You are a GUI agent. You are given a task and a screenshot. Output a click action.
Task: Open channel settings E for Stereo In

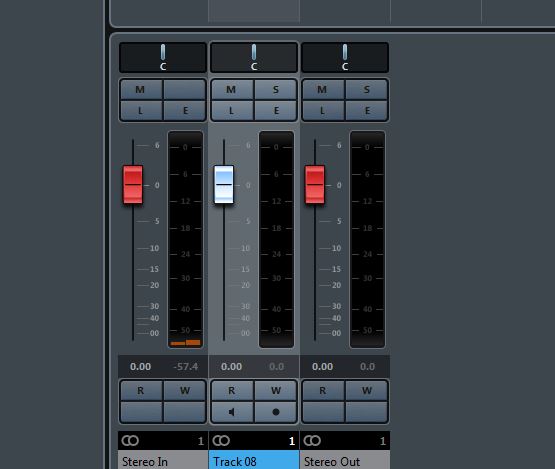tap(185, 110)
